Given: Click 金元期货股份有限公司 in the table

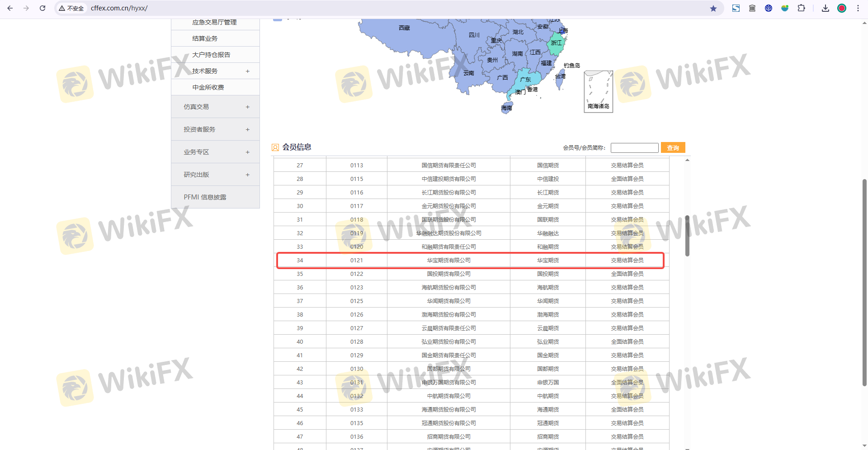Looking at the screenshot, I should pos(448,206).
